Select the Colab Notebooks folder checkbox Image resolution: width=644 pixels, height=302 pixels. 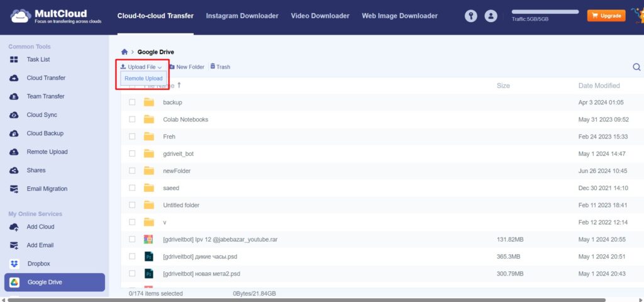(132, 120)
